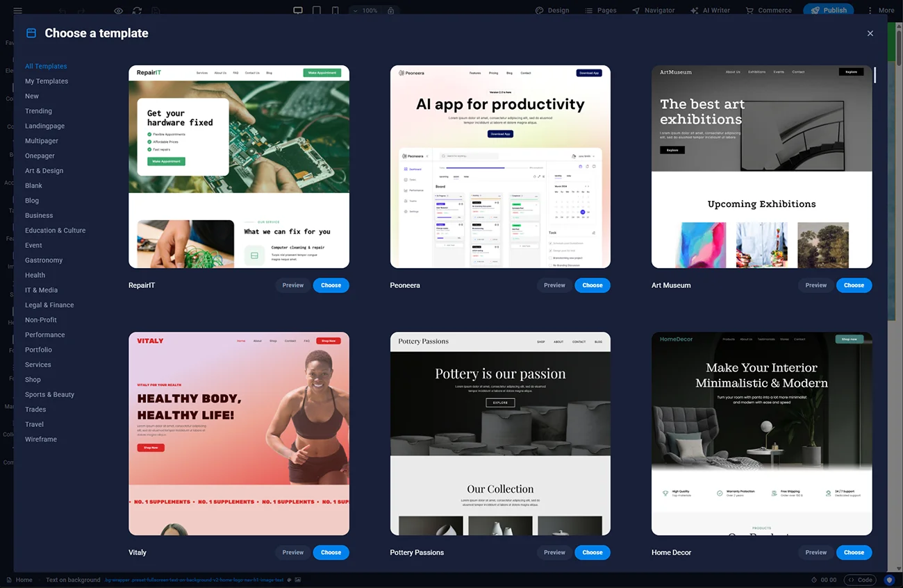Image resolution: width=903 pixels, height=588 pixels.
Task: Open the AI Writer tool
Action: [x=711, y=10]
